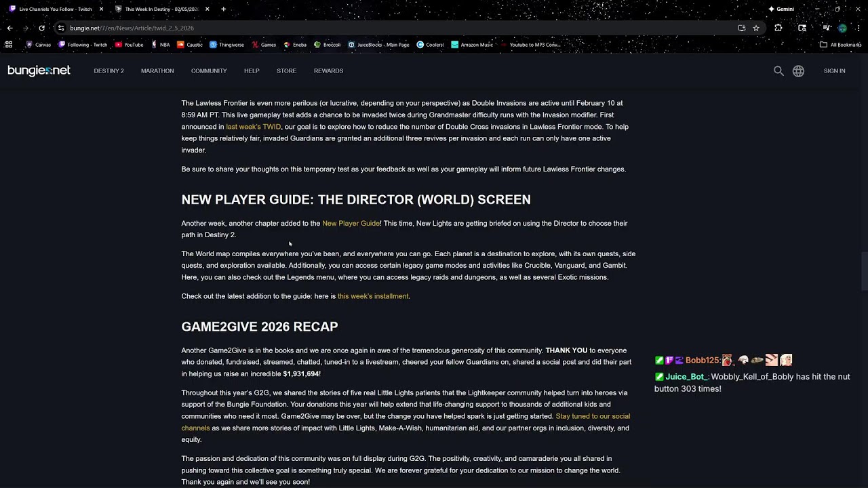Open the Thingiverse bookmark

coord(226,45)
